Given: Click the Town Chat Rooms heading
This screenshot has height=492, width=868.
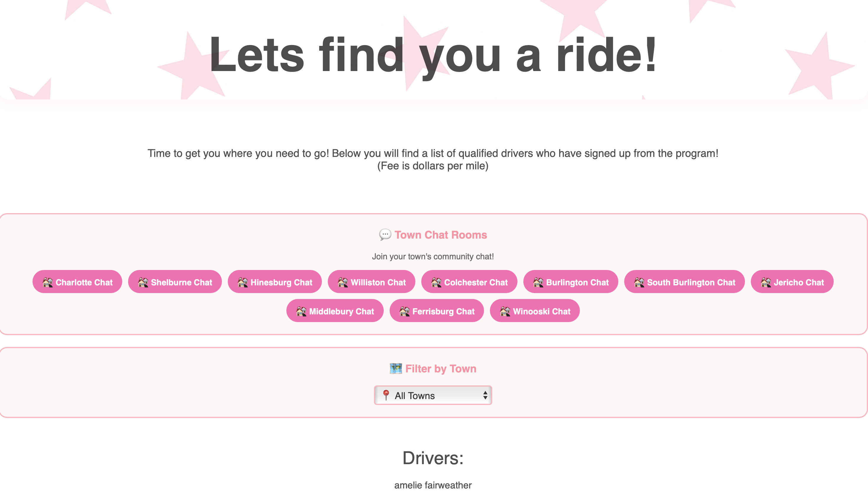Looking at the screenshot, I should (x=441, y=235).
